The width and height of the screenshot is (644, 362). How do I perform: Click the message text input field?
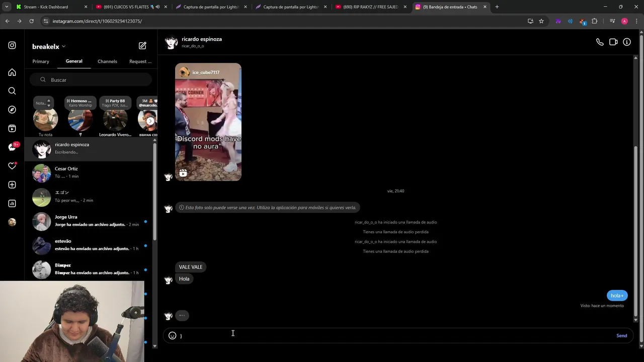pyautogui.click(x=395, y=335)
